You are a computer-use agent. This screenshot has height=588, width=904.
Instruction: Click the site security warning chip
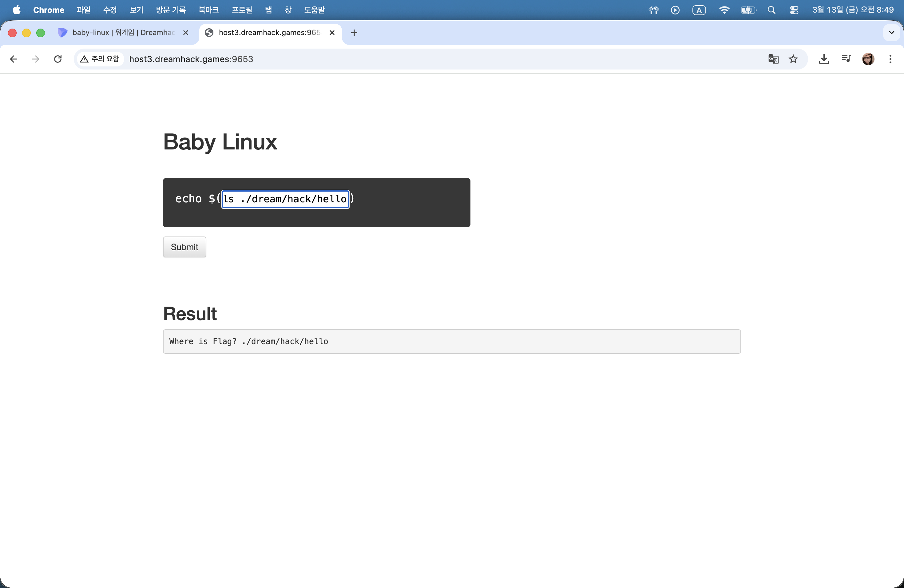click(100, 59)
